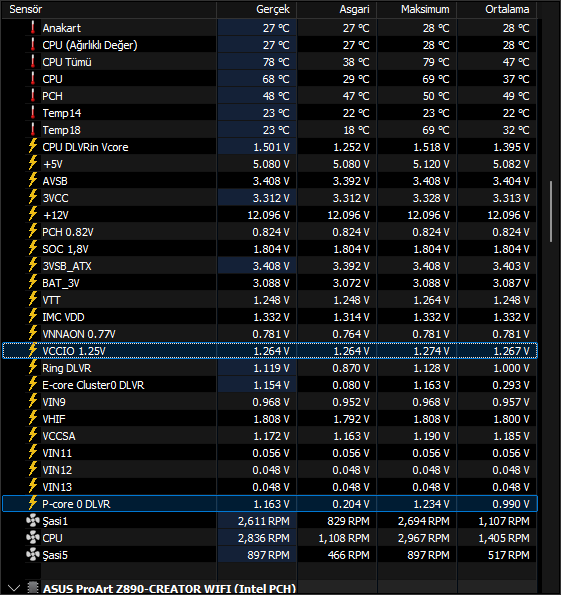Select the P-core 0 DLVR row
561x595 pixels.
270,504
